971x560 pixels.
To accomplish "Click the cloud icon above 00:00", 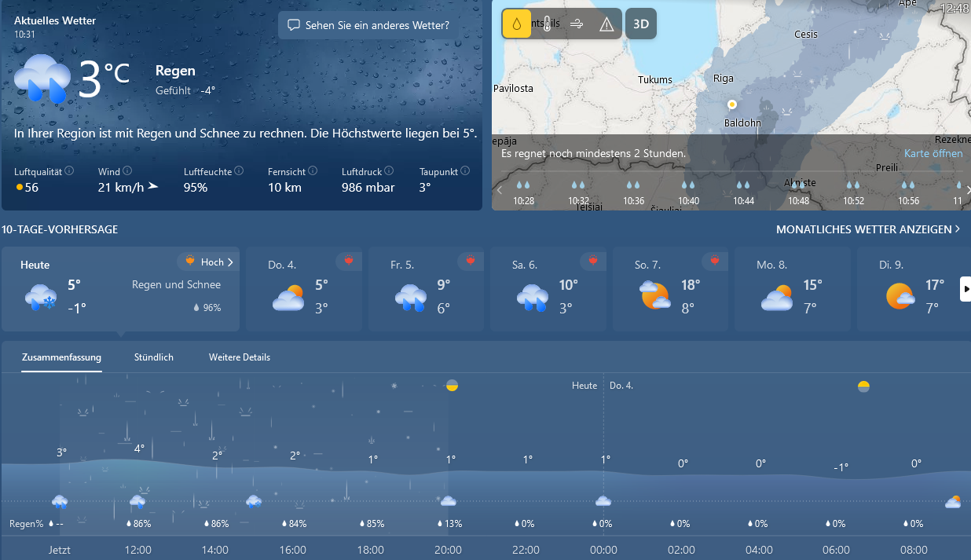I will 603,501.
